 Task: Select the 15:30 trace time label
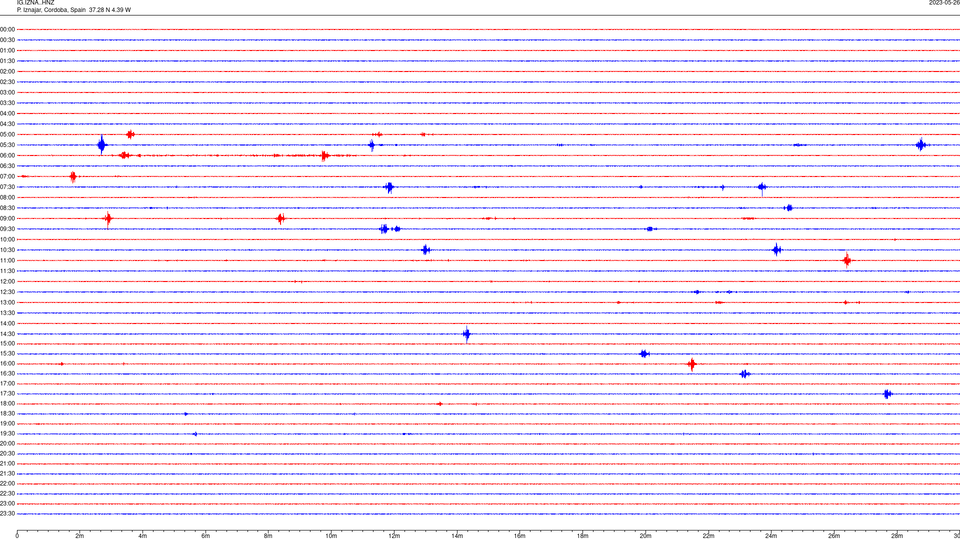(x=7, y=354)
